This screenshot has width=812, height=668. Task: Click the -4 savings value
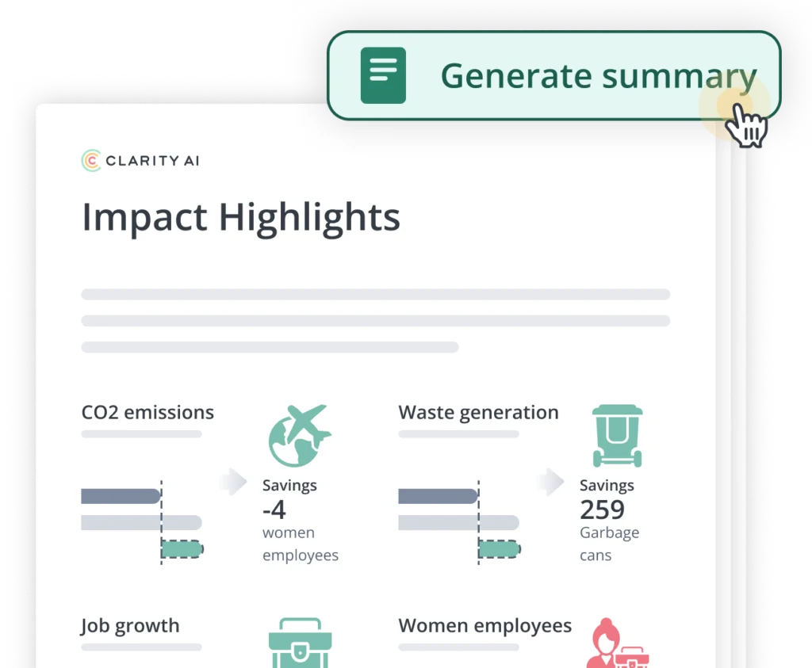(274, 510)
